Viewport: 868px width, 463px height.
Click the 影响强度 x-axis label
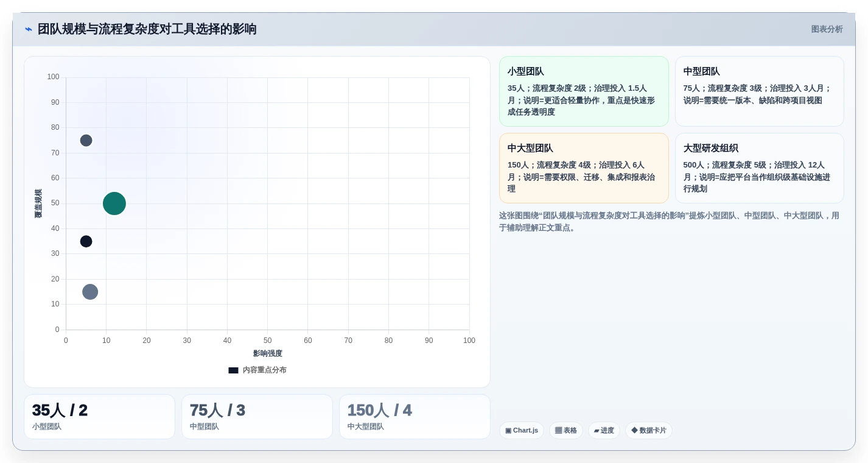coord(268,353)
